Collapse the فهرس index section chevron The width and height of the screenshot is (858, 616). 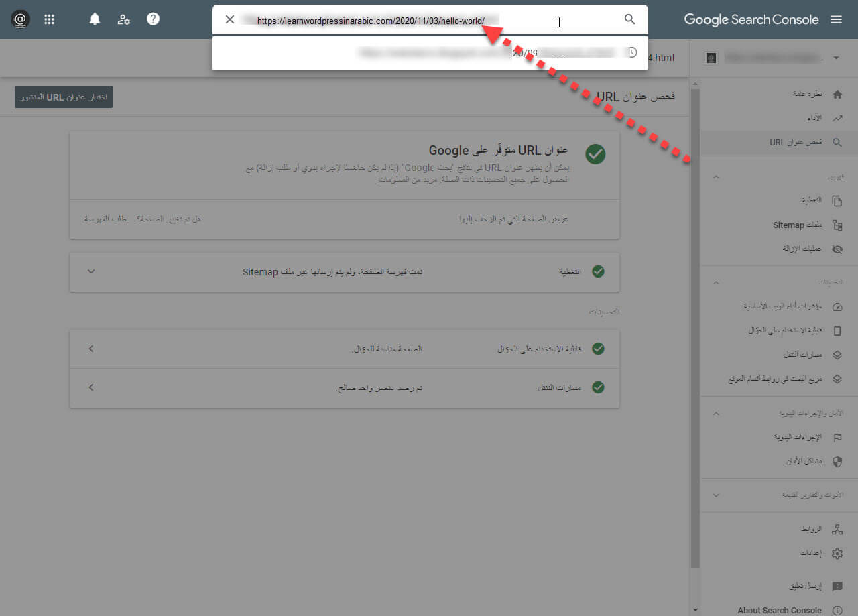pos(716,177)
